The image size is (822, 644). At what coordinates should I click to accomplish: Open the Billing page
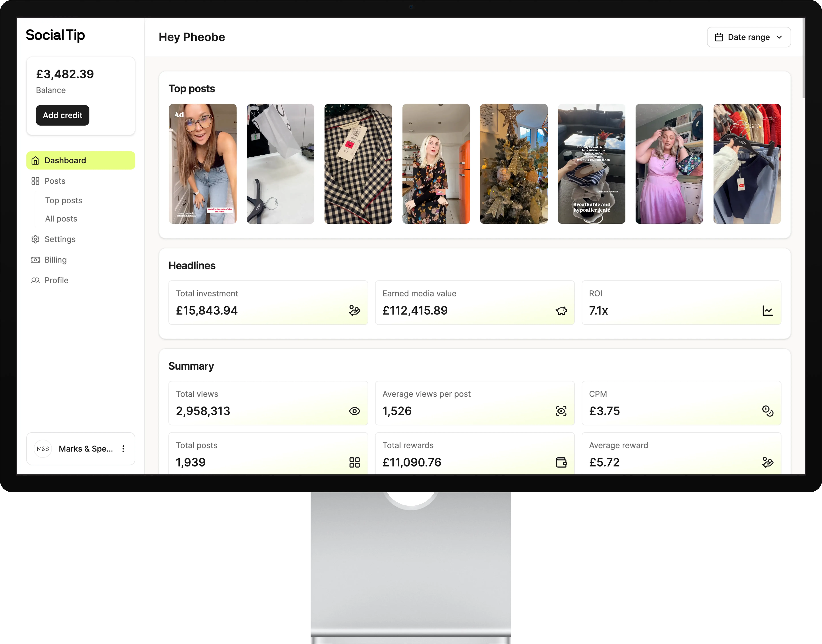(55, 260)
